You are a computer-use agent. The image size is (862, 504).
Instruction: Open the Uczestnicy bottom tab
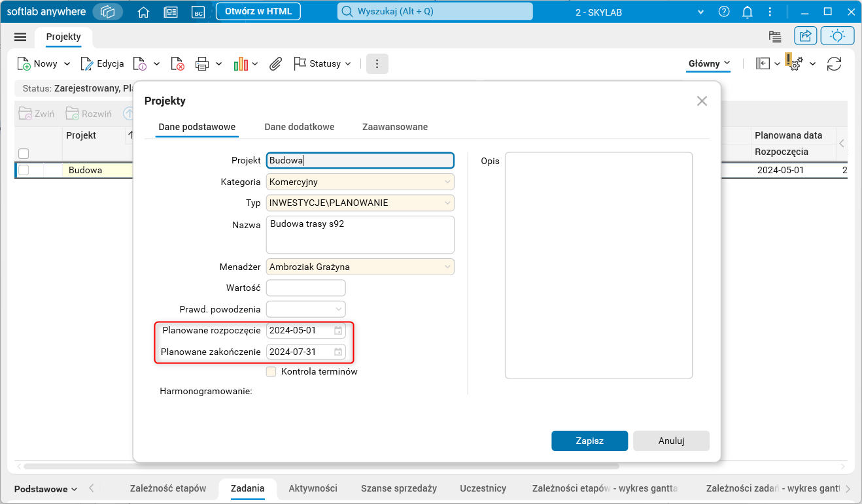coord(483,488)
